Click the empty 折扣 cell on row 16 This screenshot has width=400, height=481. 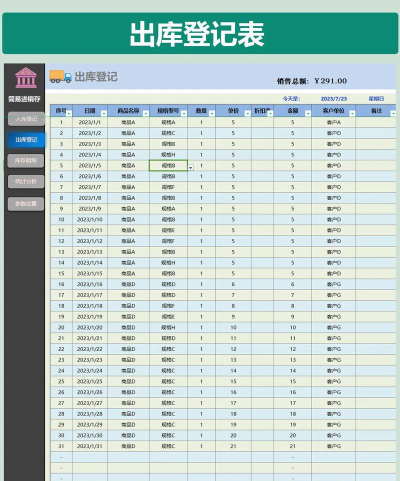pyautogui.click(x=262, y=284)
